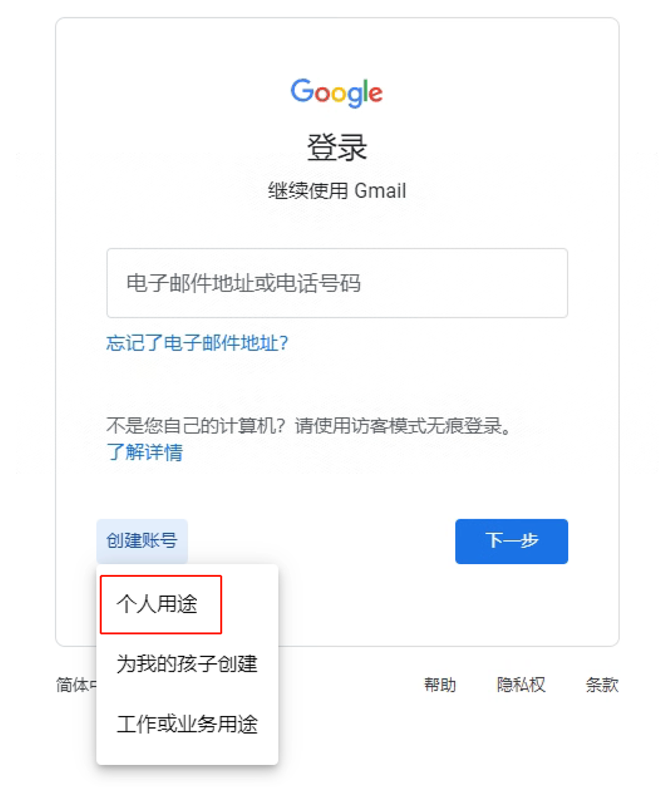Open the 了解详情 link
Screen dimensions: 672x787
pyautogui.click(x=145, y=452)
